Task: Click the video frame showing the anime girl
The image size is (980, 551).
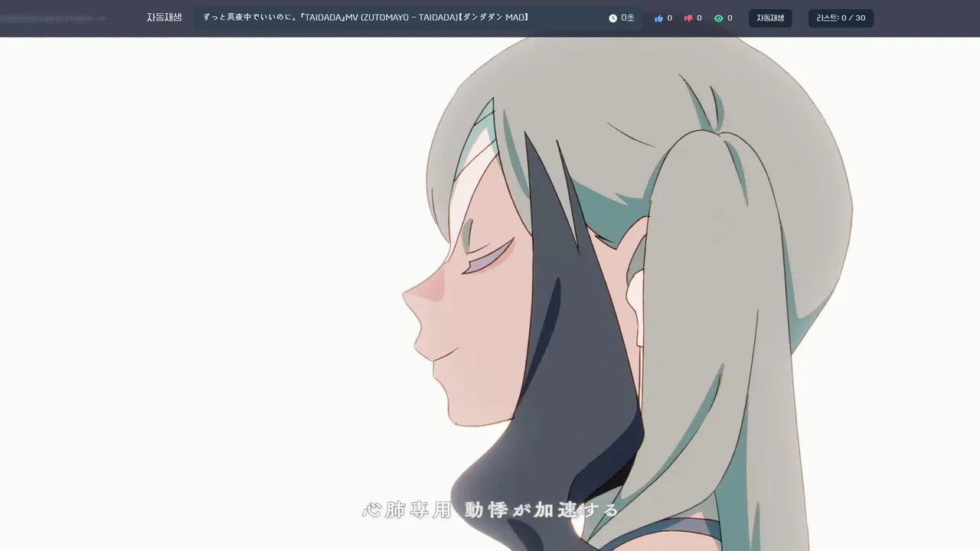Action: tap(490, 294)
